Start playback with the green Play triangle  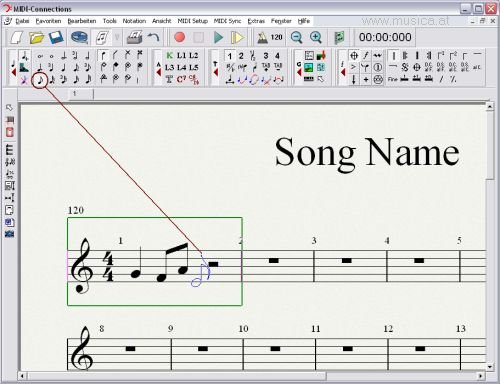point(218,37)
